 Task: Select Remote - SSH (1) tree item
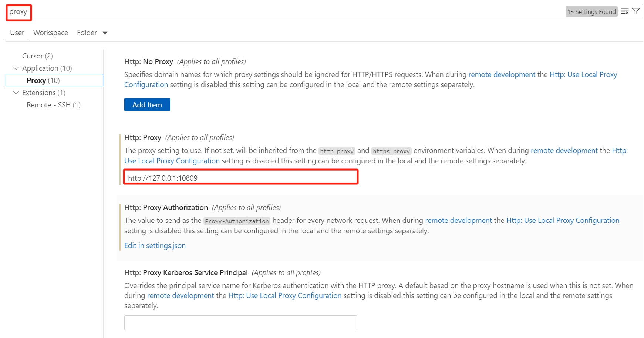point(54,105)
